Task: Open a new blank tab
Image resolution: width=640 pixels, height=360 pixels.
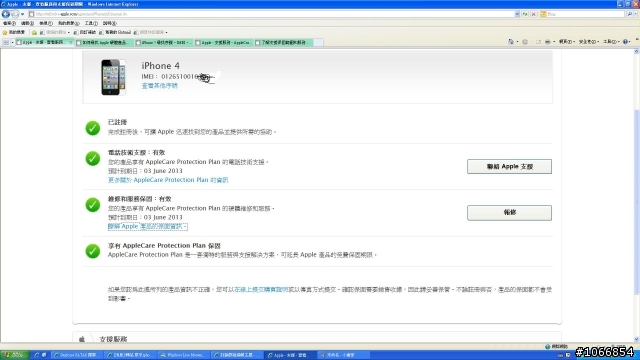Action: (318, 42)
